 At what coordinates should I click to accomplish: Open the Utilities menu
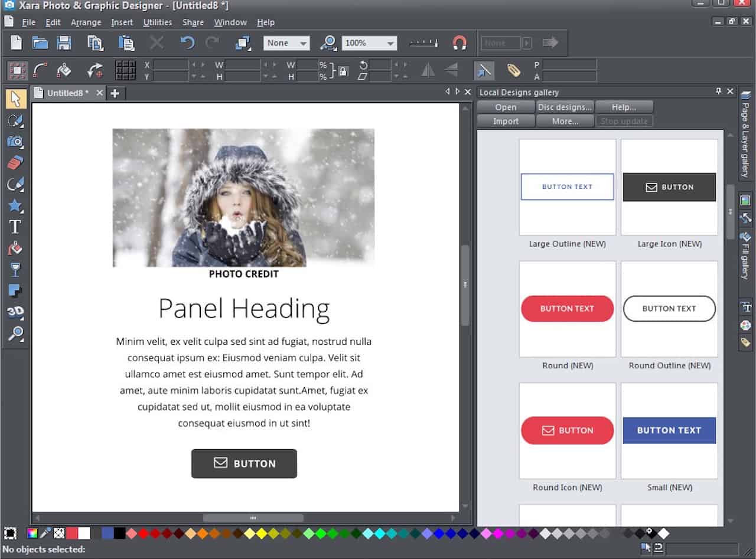(158, 22)
